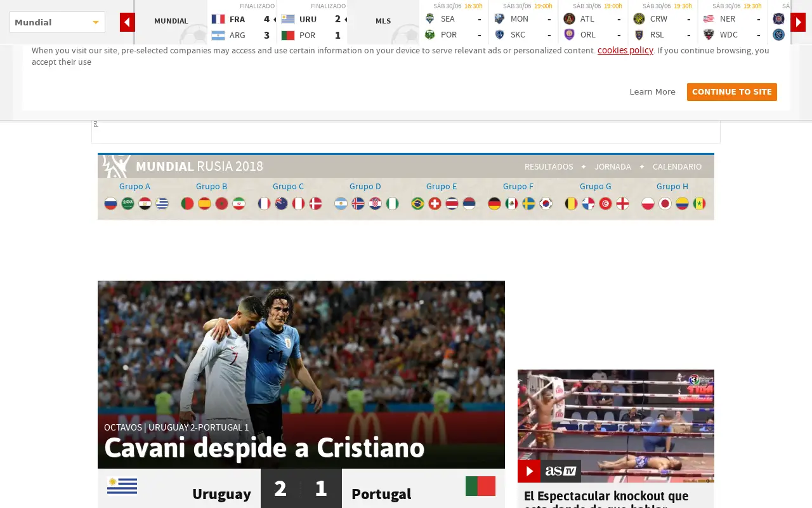812x508 pixels.
Task: Open the Grupo B link
Action: coord(211,186)
